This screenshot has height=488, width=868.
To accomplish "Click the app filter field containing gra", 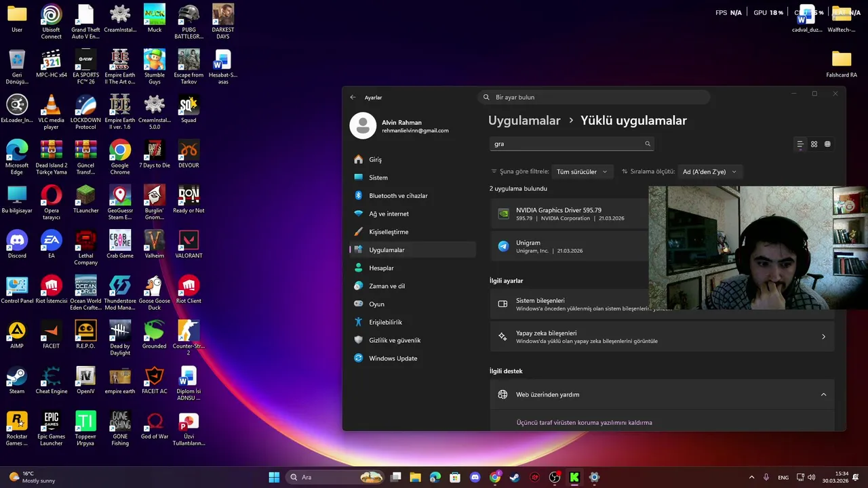I will pos(572,144).
